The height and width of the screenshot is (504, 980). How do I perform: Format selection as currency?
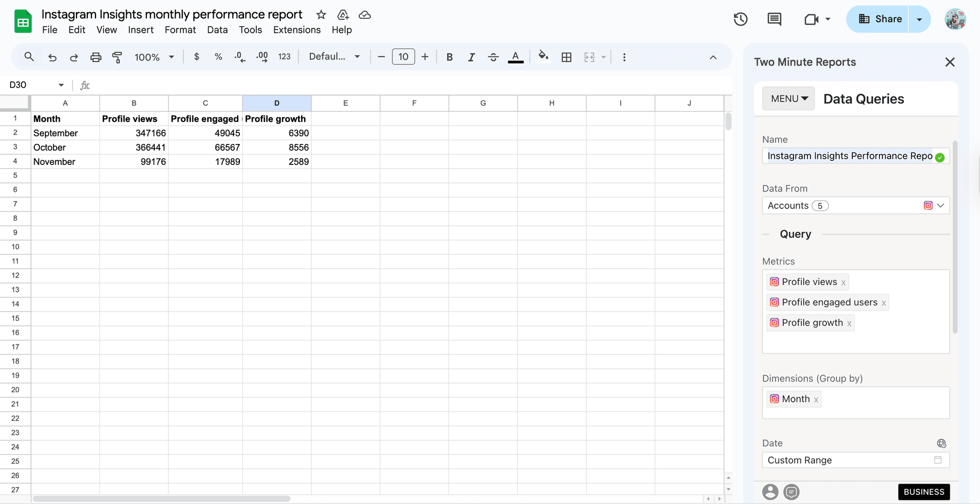tap(197, 57)
